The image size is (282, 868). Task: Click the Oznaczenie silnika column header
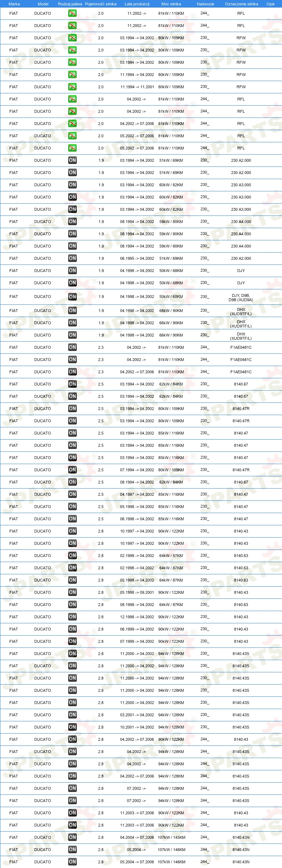pos(242,4)
